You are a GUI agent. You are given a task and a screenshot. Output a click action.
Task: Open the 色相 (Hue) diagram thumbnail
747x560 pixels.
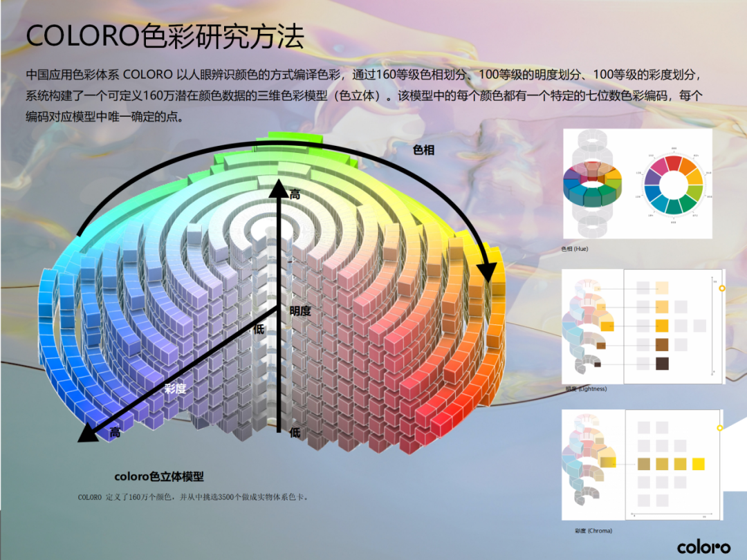(x=638, y=184)
